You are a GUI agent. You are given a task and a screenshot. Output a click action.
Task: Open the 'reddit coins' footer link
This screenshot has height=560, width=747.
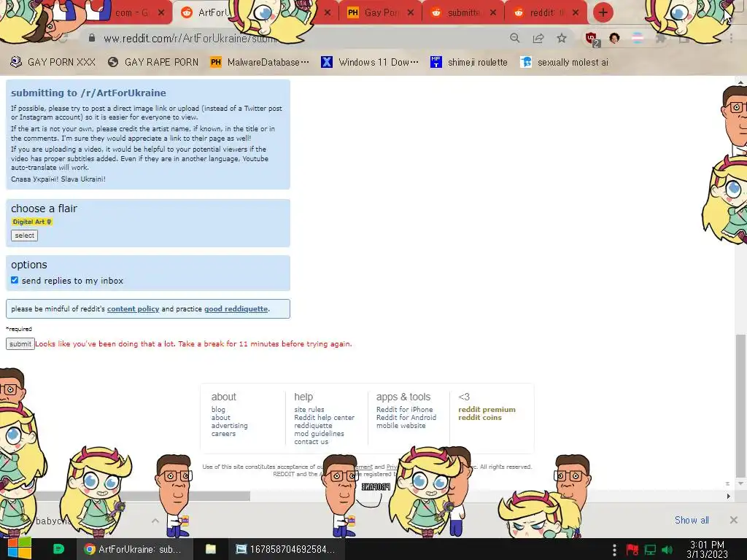pos(480,418)
